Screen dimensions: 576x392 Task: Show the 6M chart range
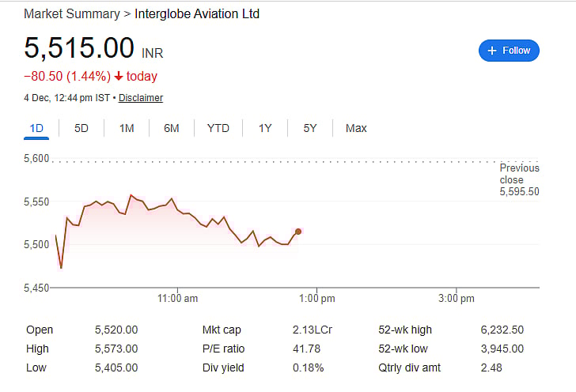coord(172,128)
